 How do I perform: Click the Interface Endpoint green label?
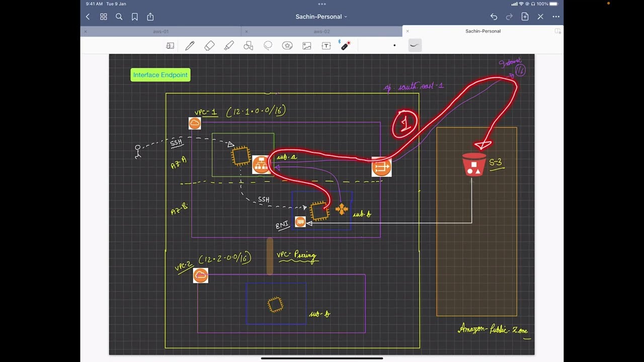coord(160,75)
